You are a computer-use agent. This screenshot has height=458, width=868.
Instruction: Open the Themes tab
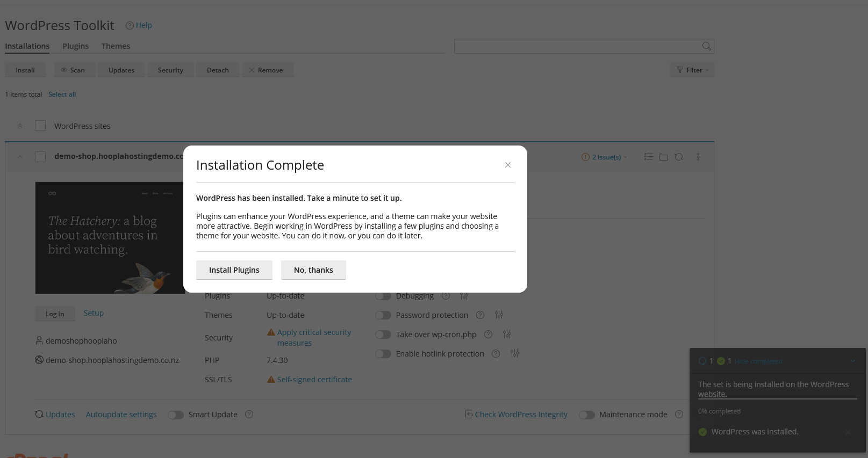coord(116,46)
